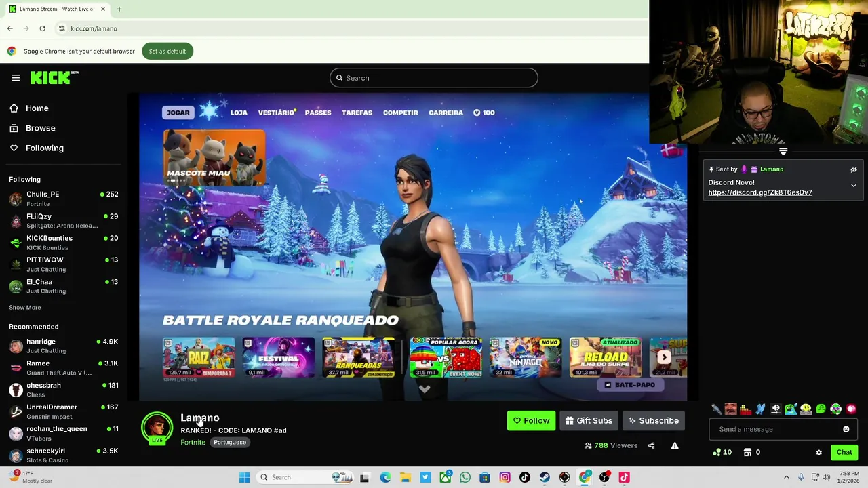
Task: Open Steam from the taskbar
Action: pyautogui.click(x=545, y=477)
